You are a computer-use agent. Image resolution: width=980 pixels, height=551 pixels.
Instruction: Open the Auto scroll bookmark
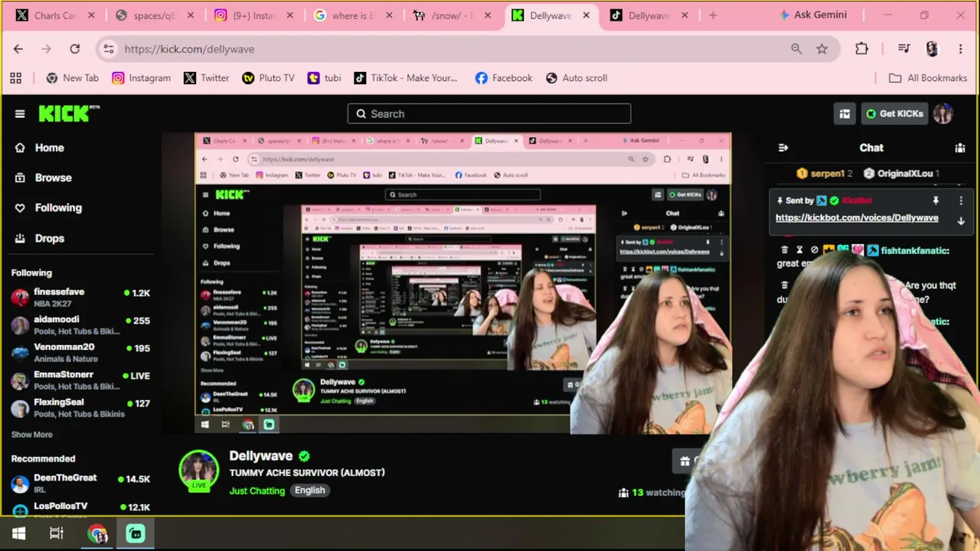(577, 78)
